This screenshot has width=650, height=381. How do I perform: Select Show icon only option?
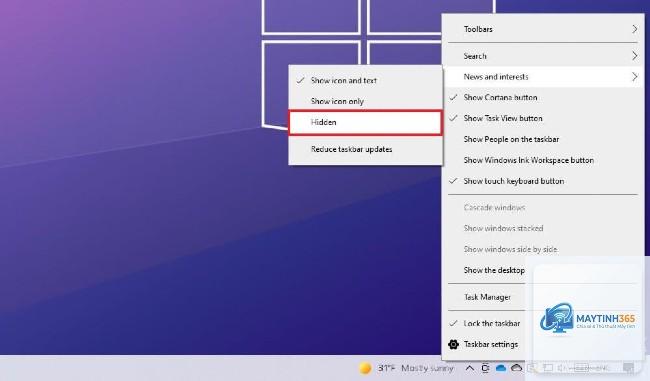click(366, 101)
